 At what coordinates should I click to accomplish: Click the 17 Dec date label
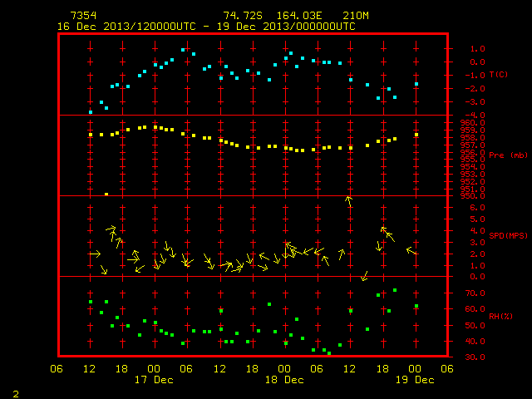pyautogui.click(x=154, y=380)
